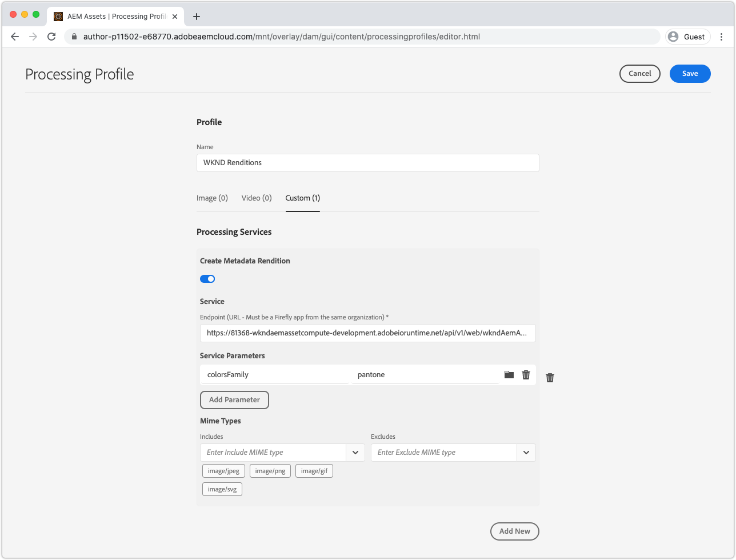Click the browser back arrow
Image resolution: width=736 pixels, height=560 pixels.
coord(15,37)
